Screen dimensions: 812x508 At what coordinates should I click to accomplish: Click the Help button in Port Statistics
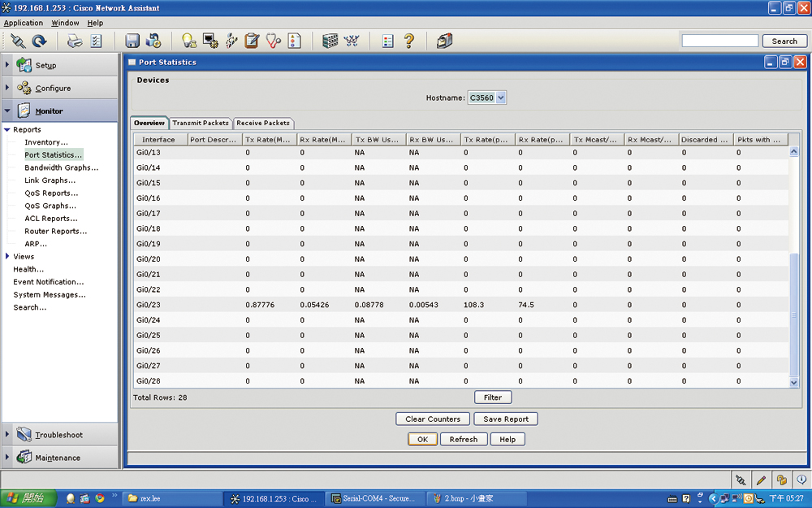508,440
